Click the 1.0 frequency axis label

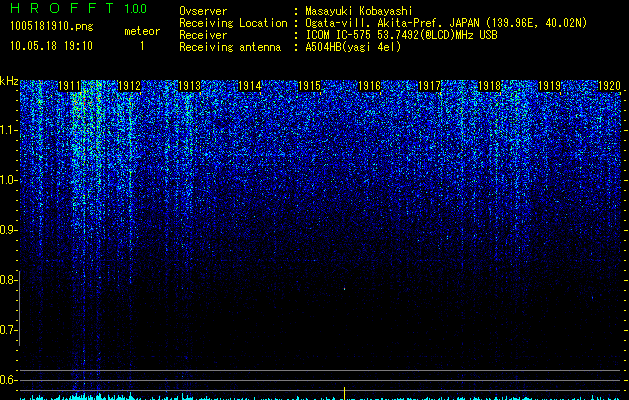(x=8, y=180)
